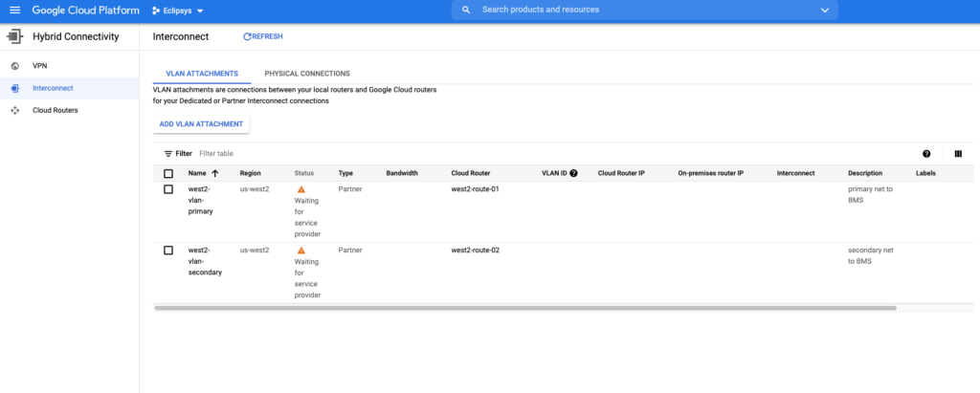Select Interconnect in the left sidebar
This screenshot has width=980, height=393.
53,88
